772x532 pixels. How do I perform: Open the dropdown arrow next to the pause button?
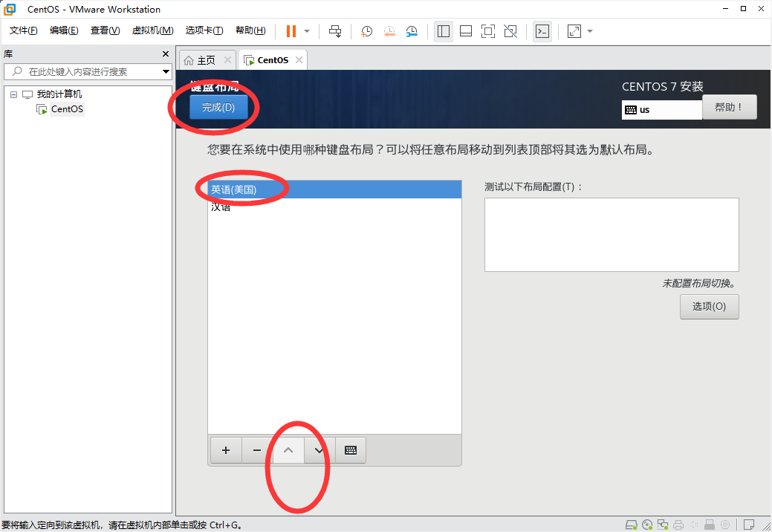[x=307, y=31]
